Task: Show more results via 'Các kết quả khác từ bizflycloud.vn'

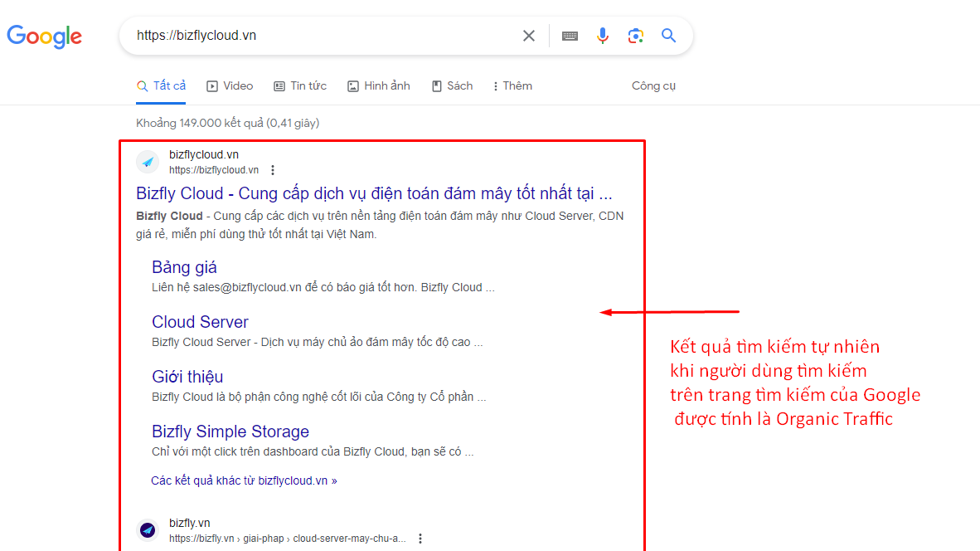Action: tap(243, 480)
